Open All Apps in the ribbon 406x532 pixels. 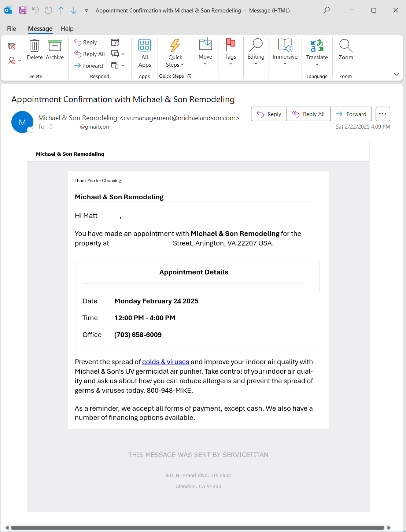coord(145,53)
